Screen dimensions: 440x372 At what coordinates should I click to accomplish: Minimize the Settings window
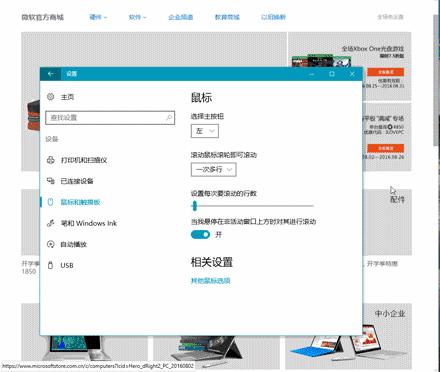click(x=311, y=74)
